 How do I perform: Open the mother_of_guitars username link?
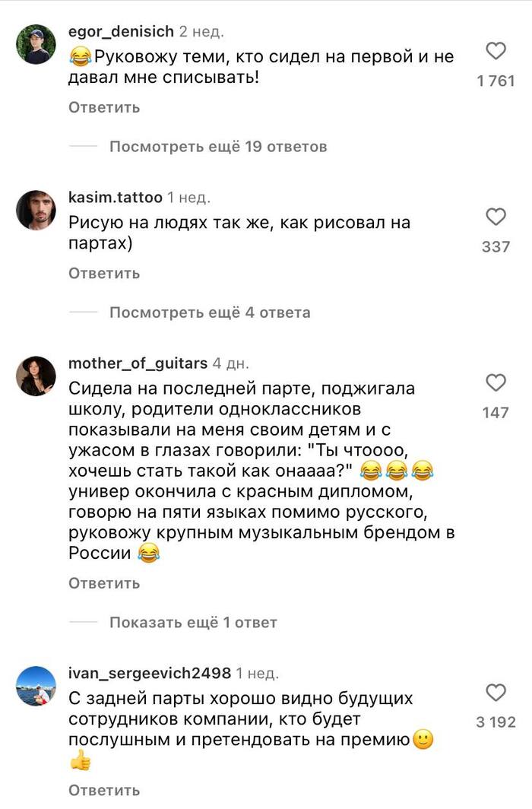click(138, 363)
